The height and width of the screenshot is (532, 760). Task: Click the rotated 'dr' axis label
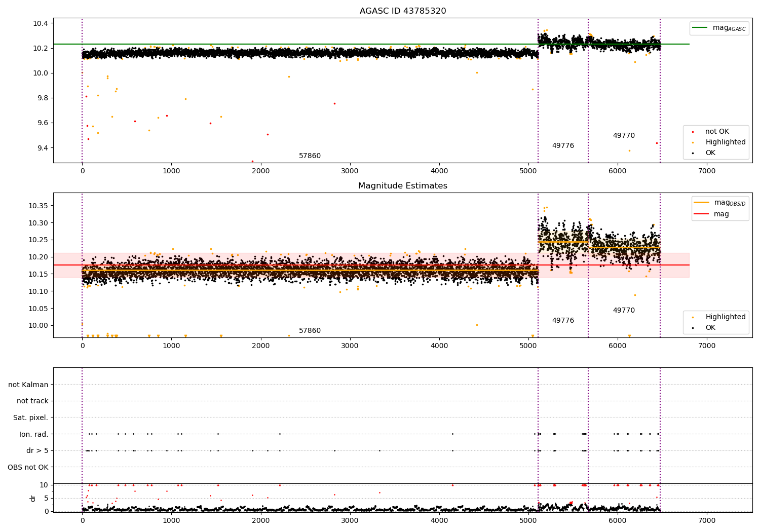point(32,498)
